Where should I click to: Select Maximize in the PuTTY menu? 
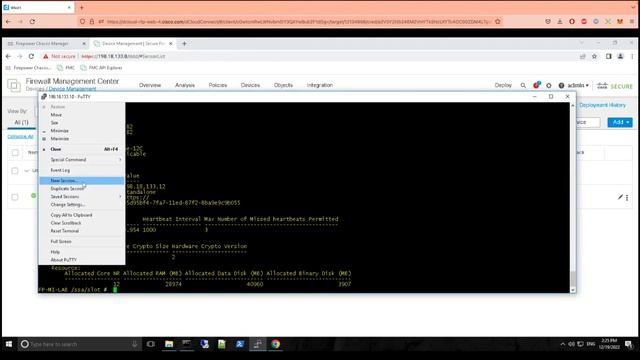(x=82, y=139)
